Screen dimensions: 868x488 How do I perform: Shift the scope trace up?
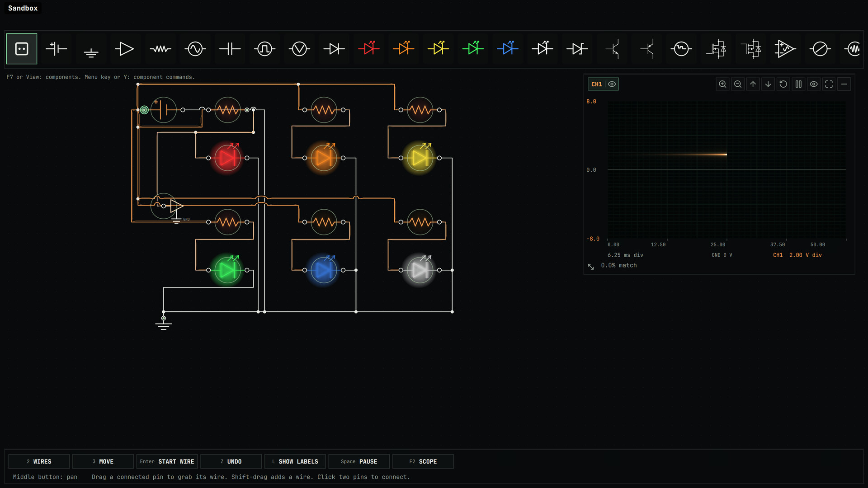point(753,84)
